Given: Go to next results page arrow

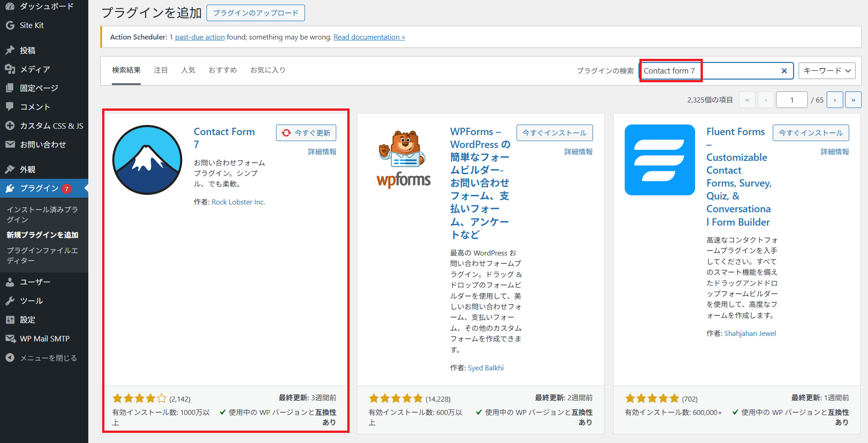Looking at the screenshot, I should (834, 100).
